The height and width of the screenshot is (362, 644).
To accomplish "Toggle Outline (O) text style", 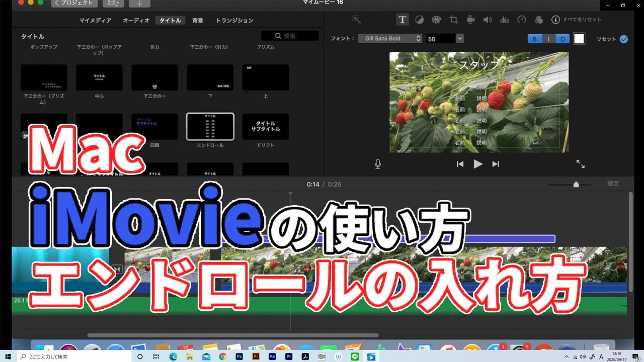I will 563,39.
